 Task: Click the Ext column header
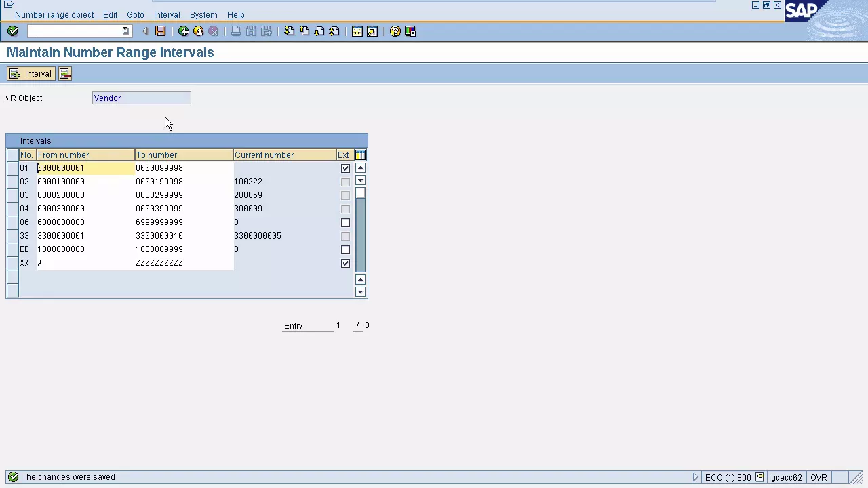344,155
